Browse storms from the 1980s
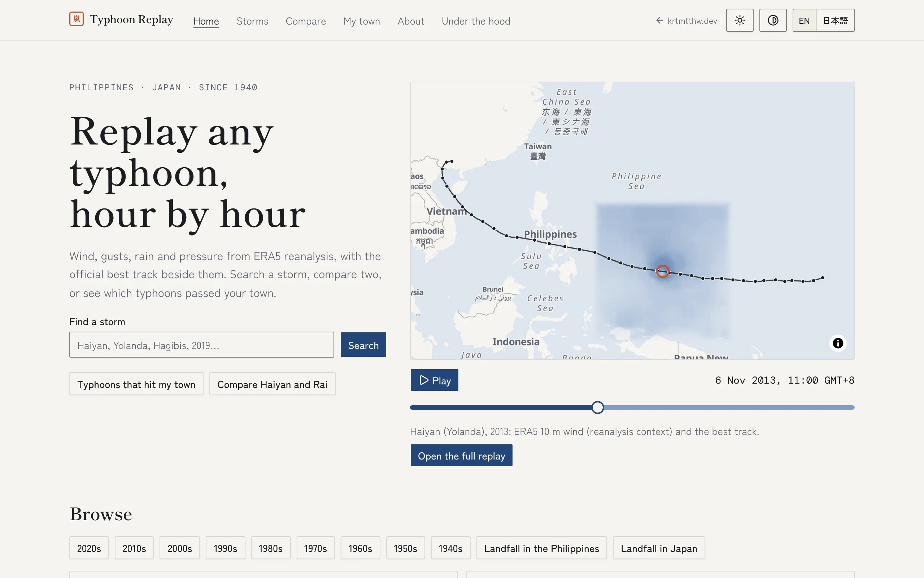This screenshot has height=578, width=924. click(271, 548)
